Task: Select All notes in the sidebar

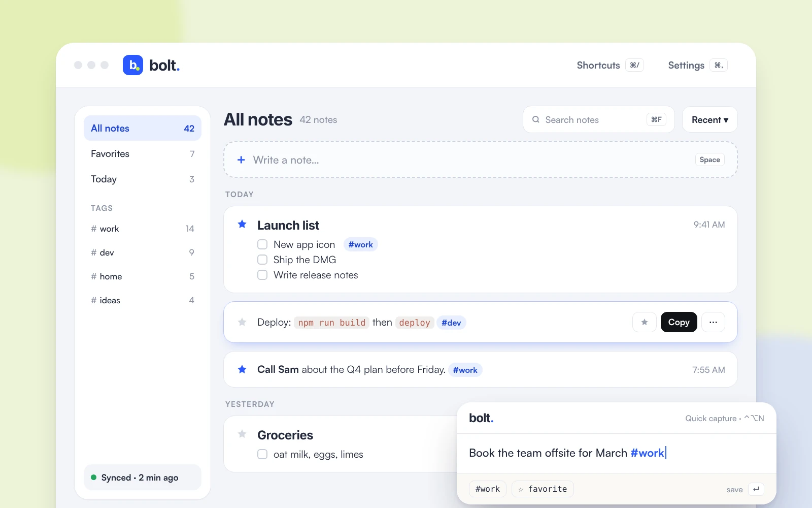Action: 143,128
